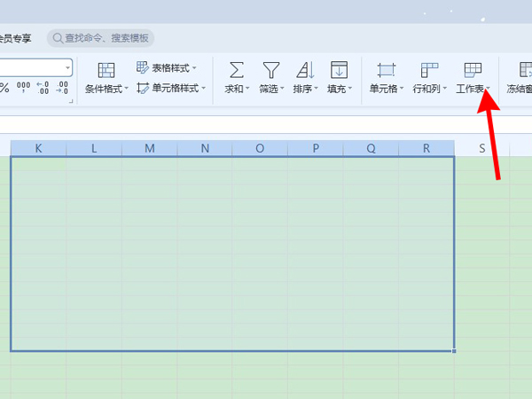532x399 pixels.
Task: Click the decrease decimal places button
Action: (x=62, y=87)
